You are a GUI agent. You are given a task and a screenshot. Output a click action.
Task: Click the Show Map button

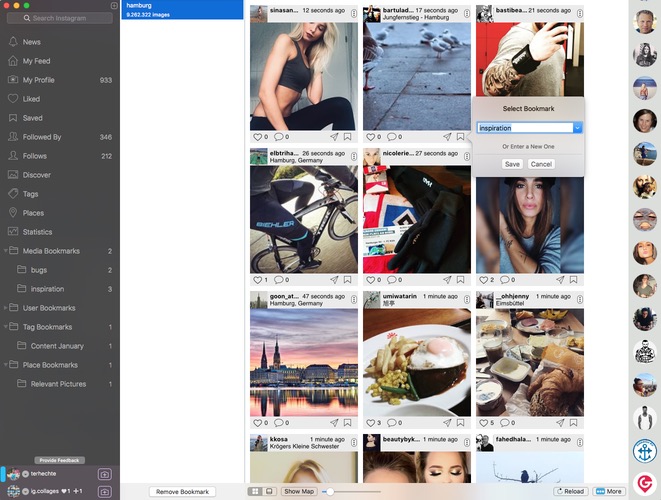point(299,492)
